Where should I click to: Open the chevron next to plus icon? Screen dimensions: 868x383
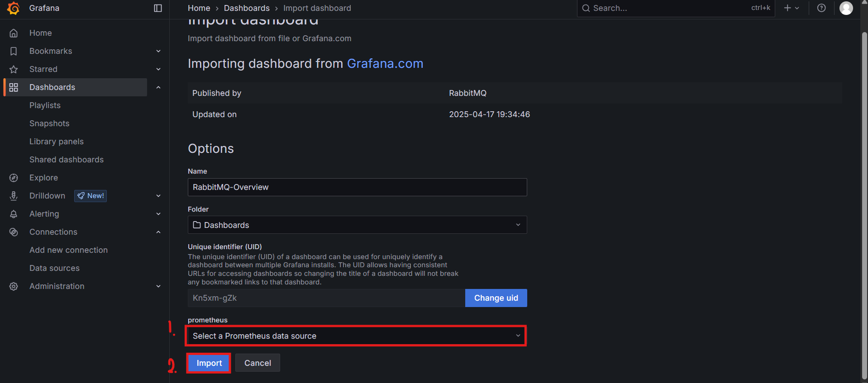click(797, 8)
